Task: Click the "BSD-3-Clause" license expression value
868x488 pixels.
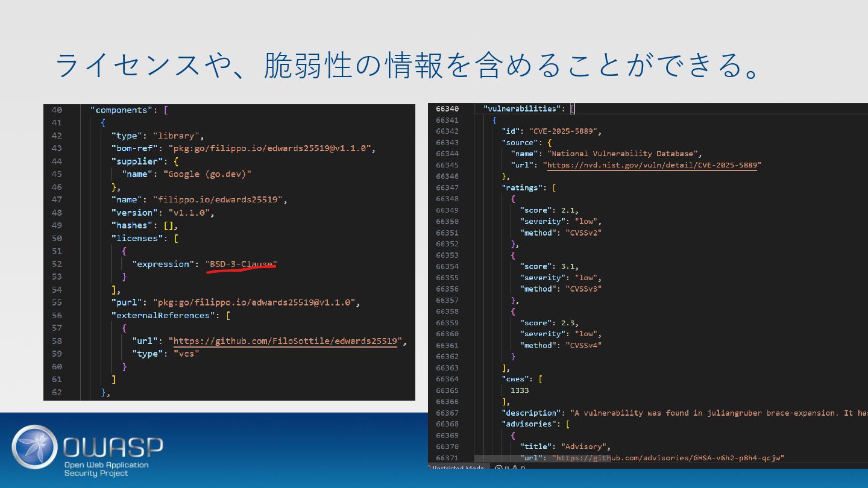Action: [241, 264]
